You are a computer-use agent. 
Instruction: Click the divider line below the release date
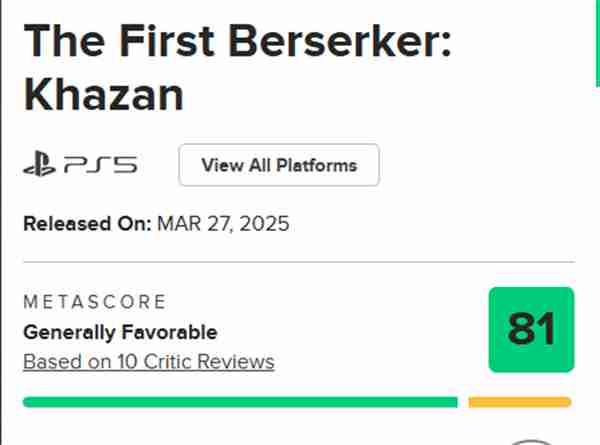coord(298,262)
